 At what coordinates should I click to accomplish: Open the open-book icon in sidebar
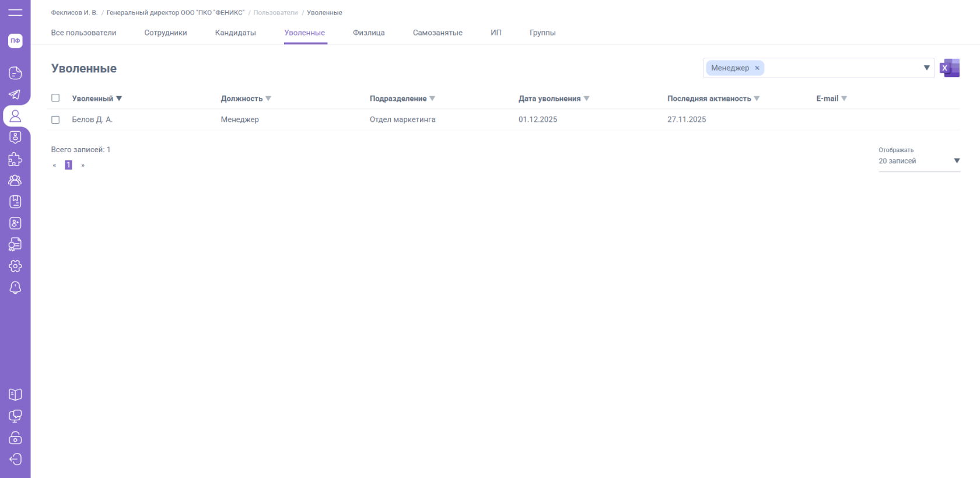click(15, 395)
